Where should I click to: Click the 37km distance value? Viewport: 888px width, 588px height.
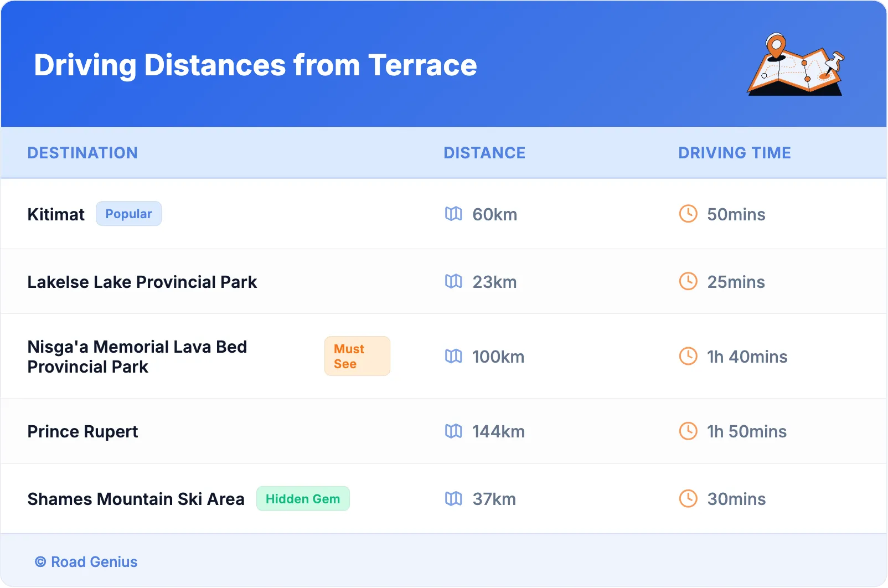pos(494,499)
